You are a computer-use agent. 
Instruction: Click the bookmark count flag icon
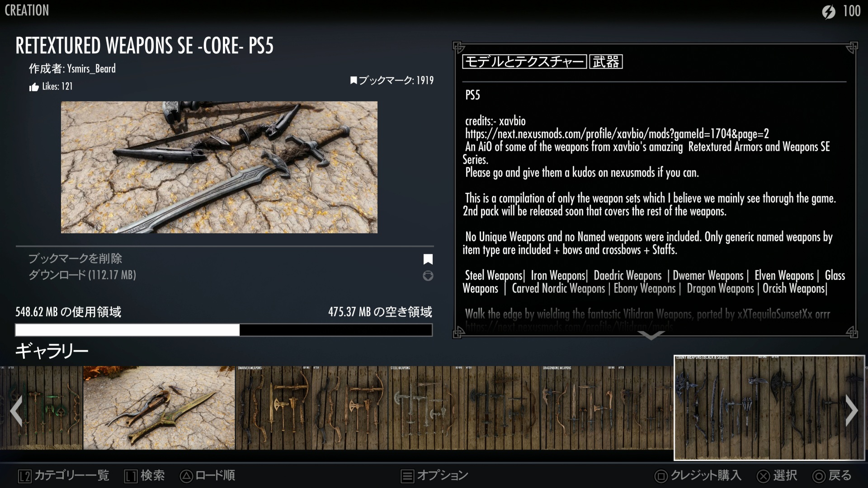pyautogui.click(x=354, y=80)
